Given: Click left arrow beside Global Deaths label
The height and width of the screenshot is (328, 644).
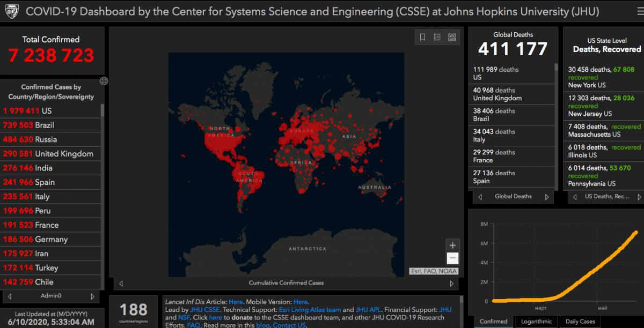Looking at the screenshot, I should (480, 197).
